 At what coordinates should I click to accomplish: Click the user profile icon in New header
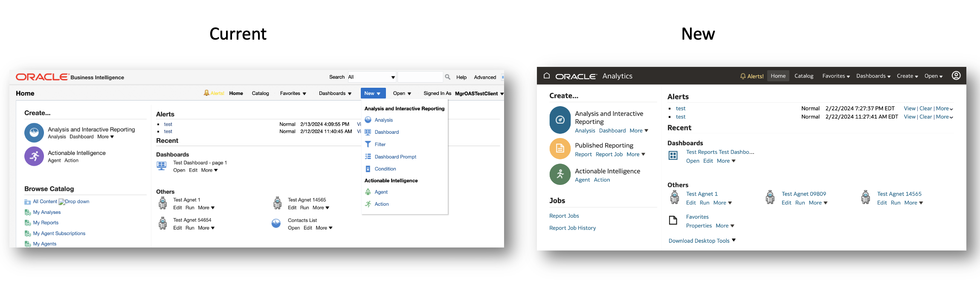pos(956,75)
